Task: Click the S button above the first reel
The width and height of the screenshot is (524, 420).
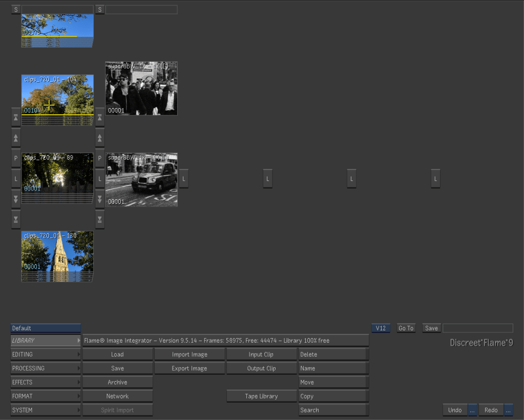Action: (x=16, y=10)
